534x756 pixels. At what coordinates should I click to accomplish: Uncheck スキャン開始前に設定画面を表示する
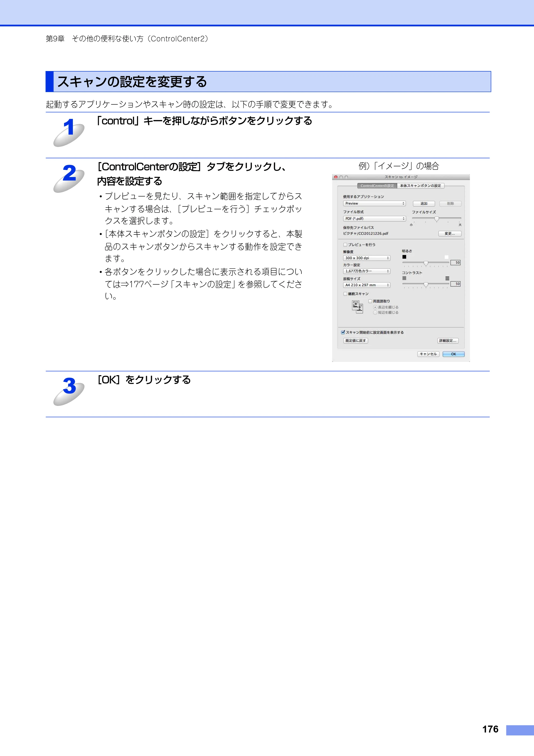click(x=343, y=332)
